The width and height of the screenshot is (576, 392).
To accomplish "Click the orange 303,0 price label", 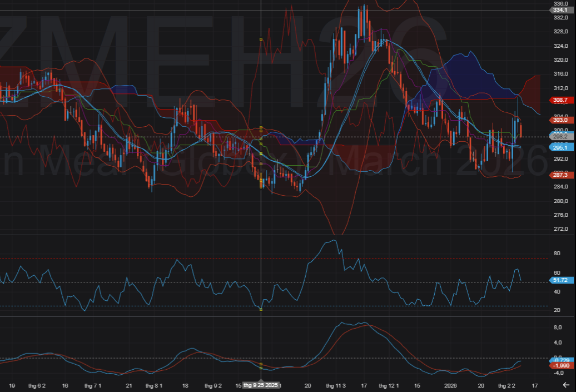I will tap(560, 120).
